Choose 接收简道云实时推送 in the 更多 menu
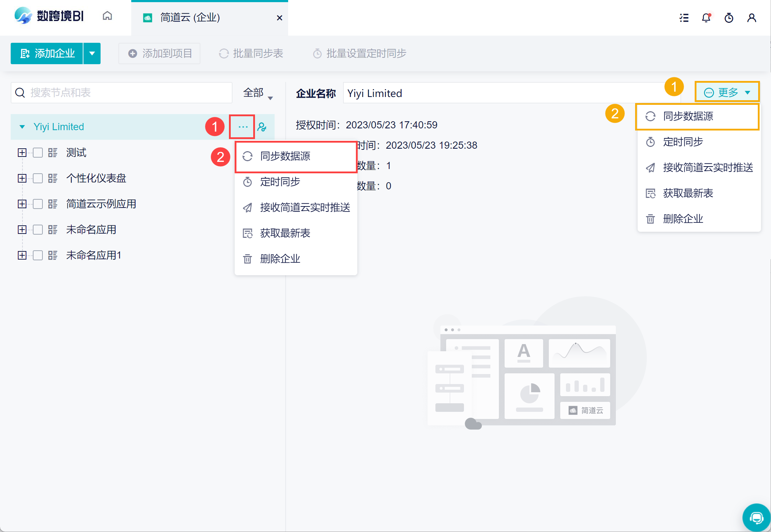 (x=699, y=168)
